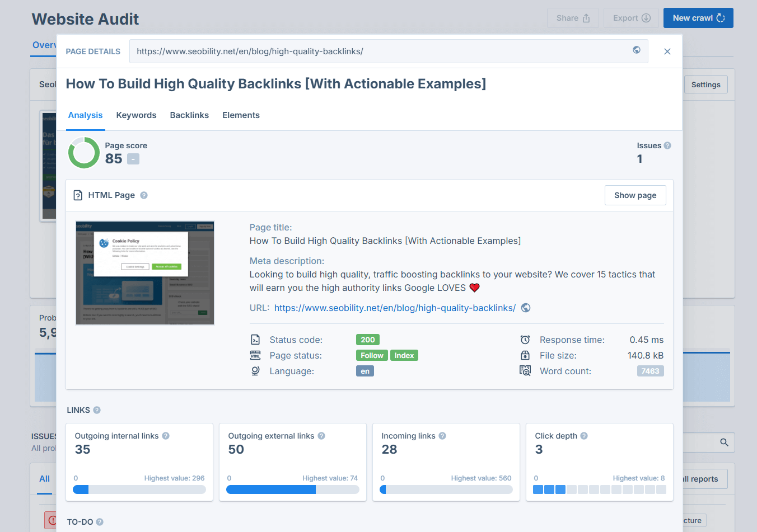This screenshot has height=532, width=757.
Task: Click help icon next to Incoming links
Action: click(x=442, y=436)
